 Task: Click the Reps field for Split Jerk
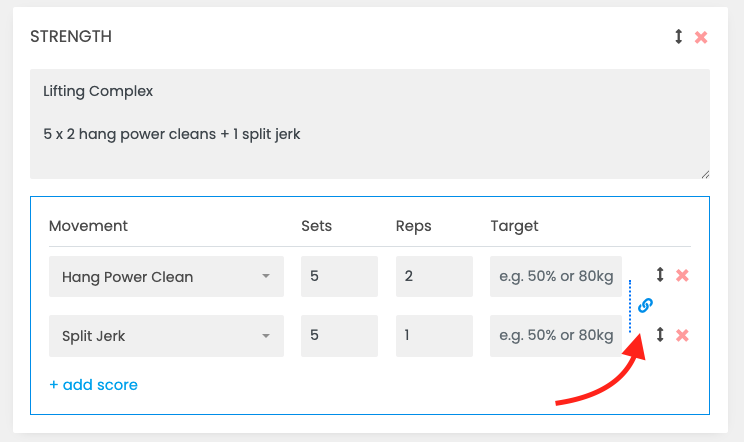tap(434, 336)
